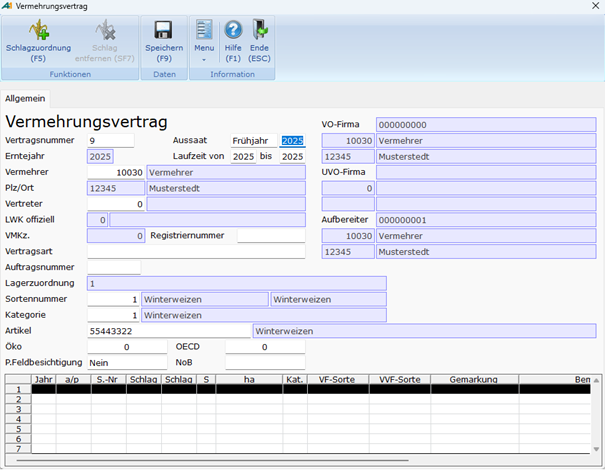Click the Jahr column header
Viewport: 605px width, 471px height.
pyautogui.click(x=44, y=379)
